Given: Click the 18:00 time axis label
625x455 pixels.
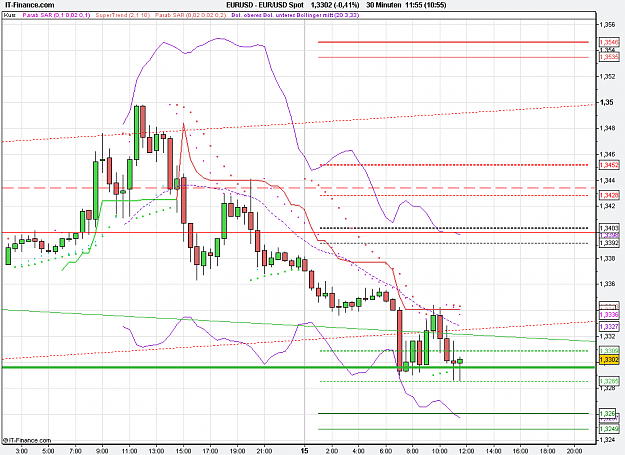Looking at the screenshot, I should 548,451.
